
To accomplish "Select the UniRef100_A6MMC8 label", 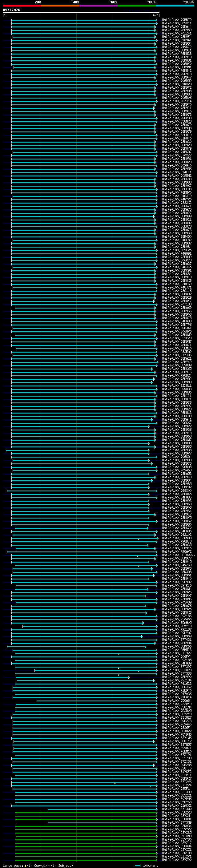I will coord(177,54).
